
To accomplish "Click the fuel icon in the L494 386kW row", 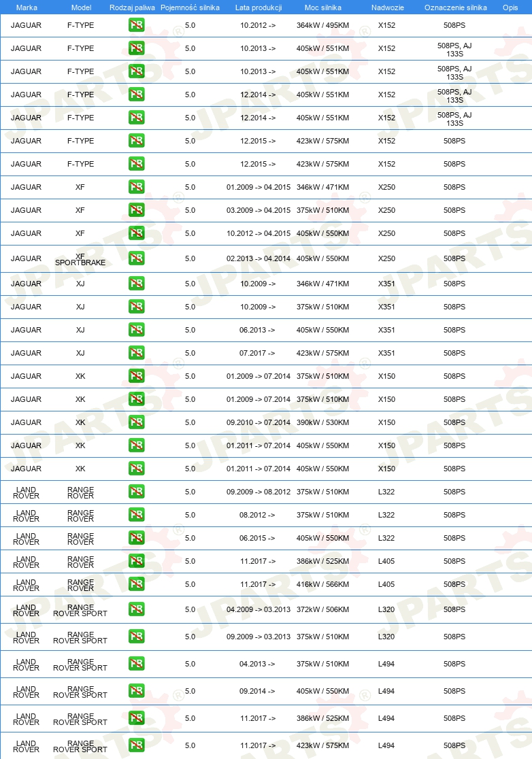I will point(137,718).
